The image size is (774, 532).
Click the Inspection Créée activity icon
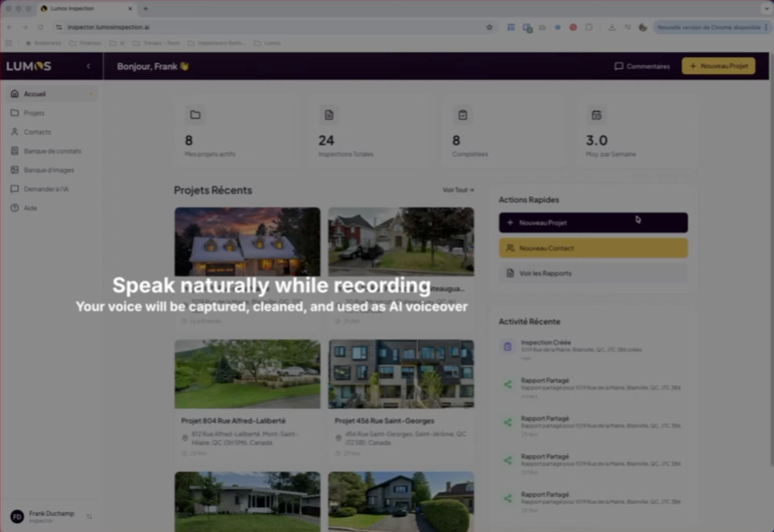(507, 346)
